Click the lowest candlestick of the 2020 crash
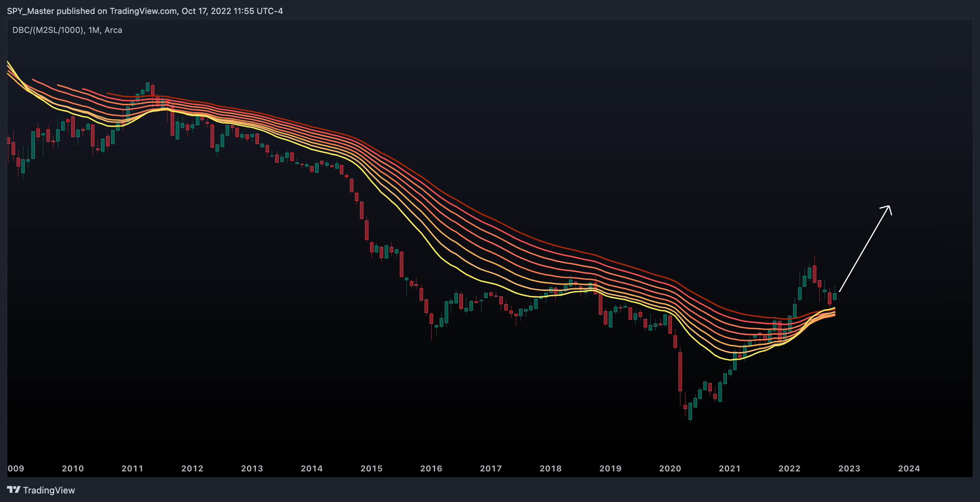Image resolution: width=980 pixels, height=502 pixels. pyautogui.click(x=690, y=411)
